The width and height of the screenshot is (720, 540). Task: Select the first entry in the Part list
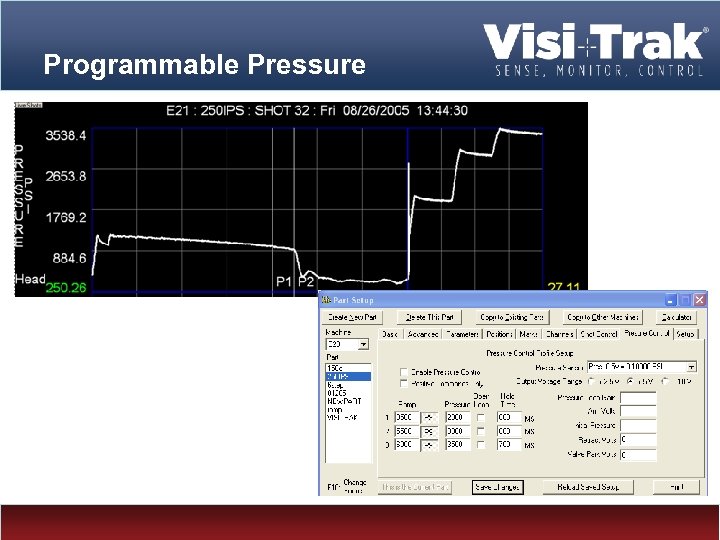pos(348,368)
